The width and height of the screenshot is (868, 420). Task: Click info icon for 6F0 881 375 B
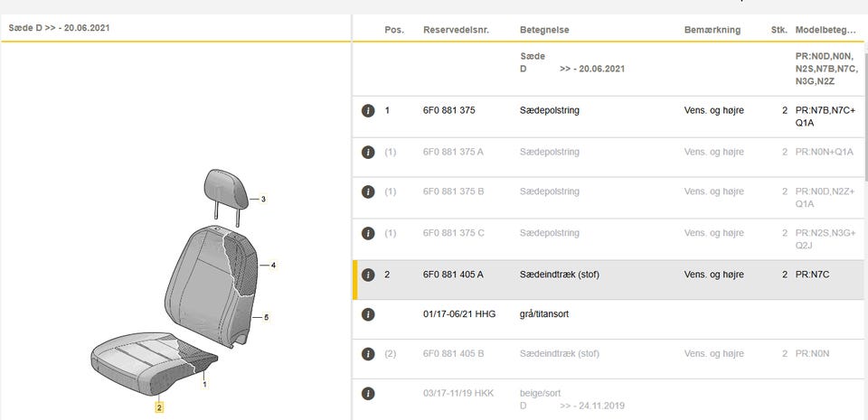coord(368,192)
